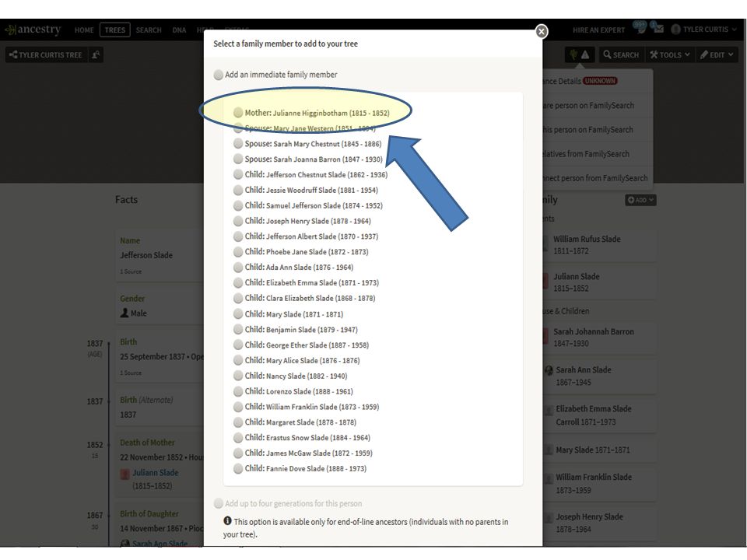The image size is (747, 560).
Task: Choose Child Jessie Woodruff Slade
Action: pyautogui.click(x=238, y=190)
